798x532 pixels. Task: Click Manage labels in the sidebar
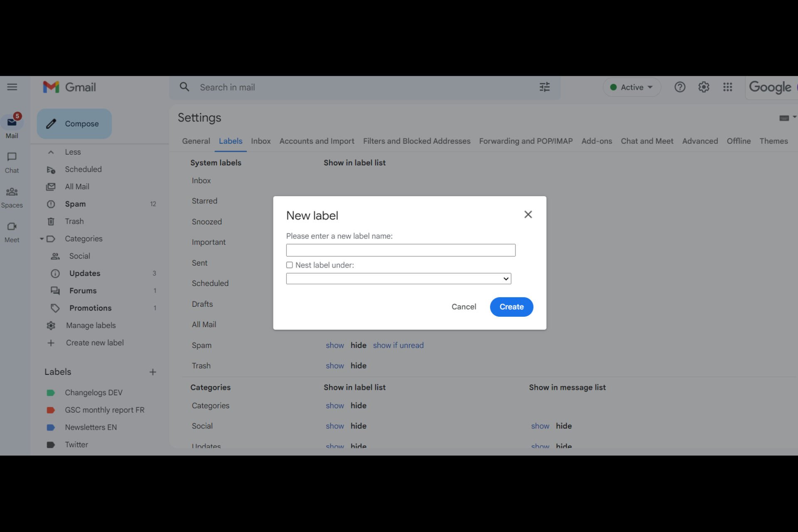91,325
